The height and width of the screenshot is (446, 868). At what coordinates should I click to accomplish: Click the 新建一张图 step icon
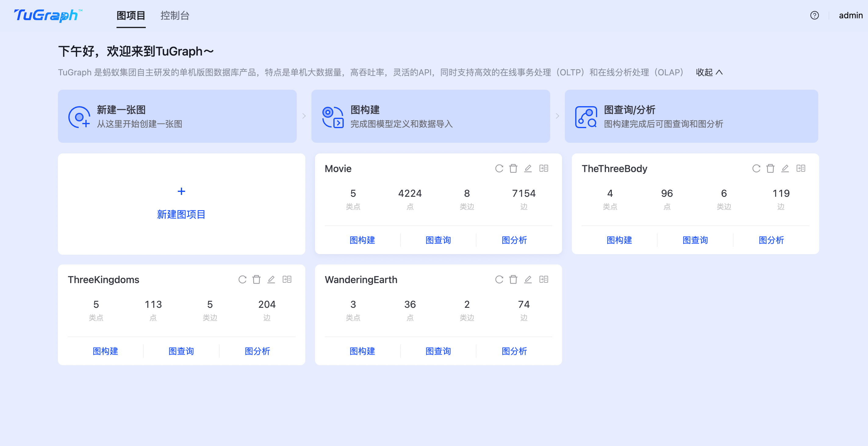coord(79,117)
